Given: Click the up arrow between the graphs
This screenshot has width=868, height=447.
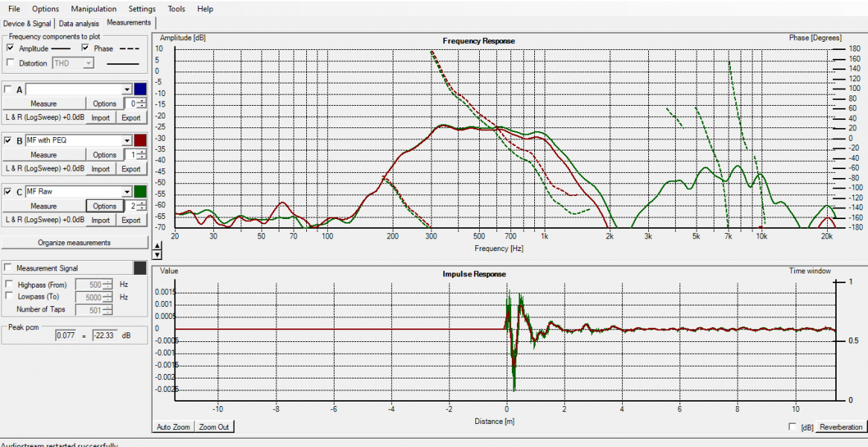Looking at the screenshot, I should [156, 247].
